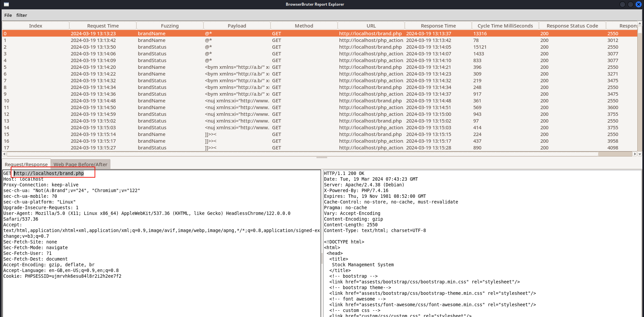Select row with request time 13:13:42

tap(320, 40)
